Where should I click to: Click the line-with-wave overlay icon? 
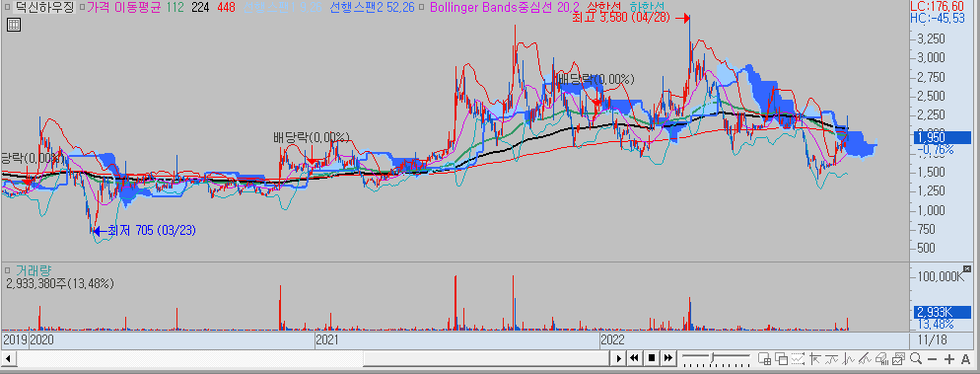(831, 358)
